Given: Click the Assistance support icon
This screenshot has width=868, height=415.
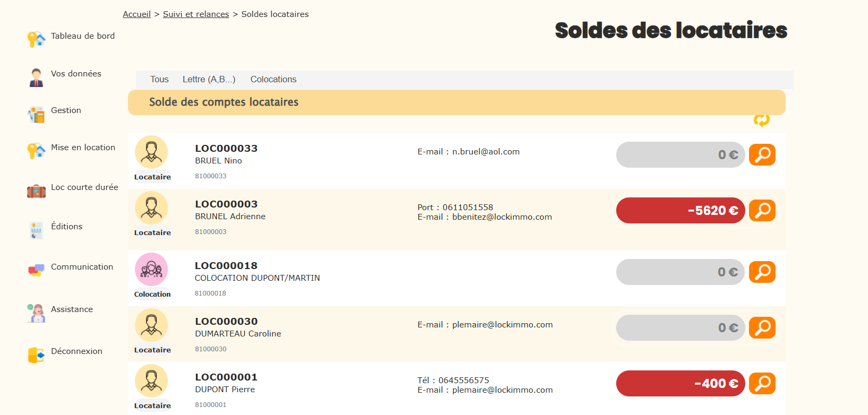Looking at the screenshot, I should coord(36,313).
